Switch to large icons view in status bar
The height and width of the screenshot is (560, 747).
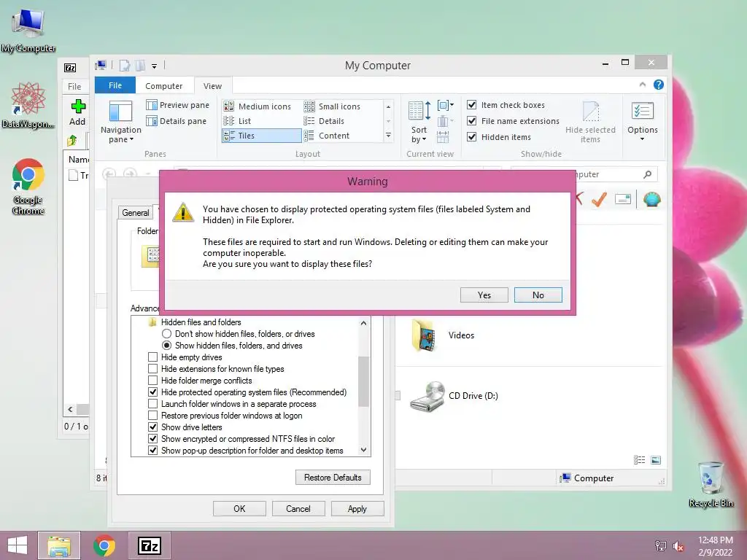[656, 459]
